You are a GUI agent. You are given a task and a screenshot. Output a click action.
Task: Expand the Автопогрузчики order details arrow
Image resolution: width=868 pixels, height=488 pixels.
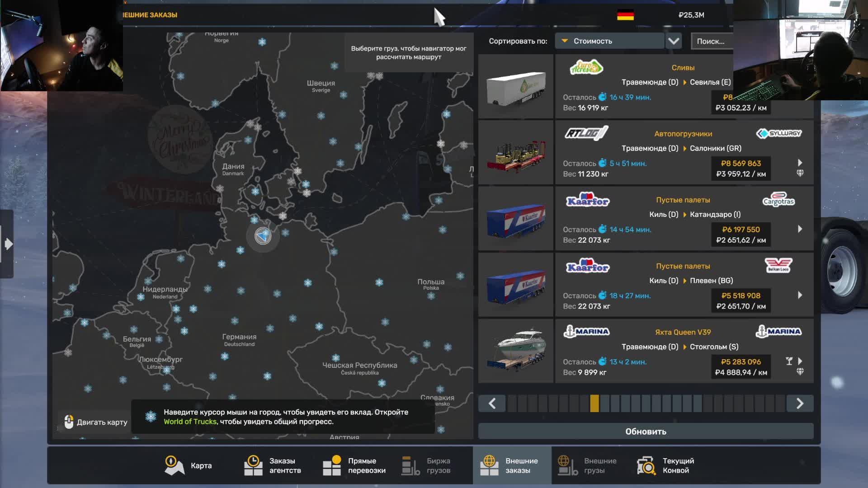click(x=800, y=163)
